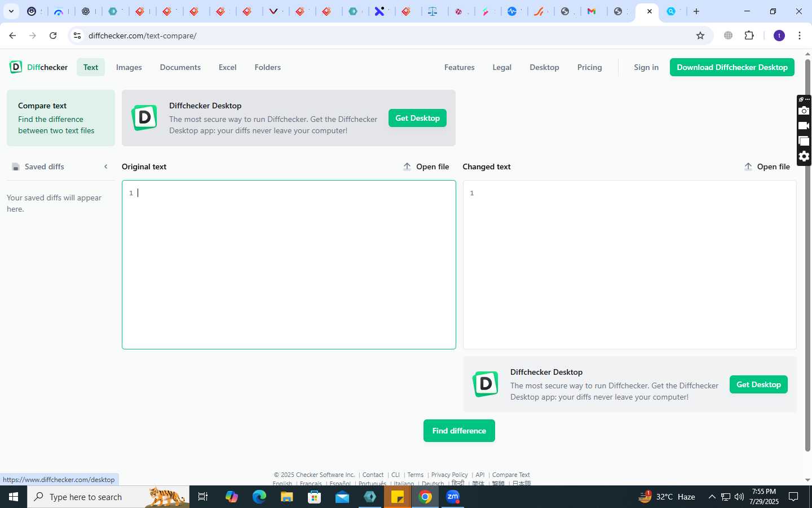Switch to the Gmail tab
Viewport: 812px width, 508px height.
(x=592, y=11)
